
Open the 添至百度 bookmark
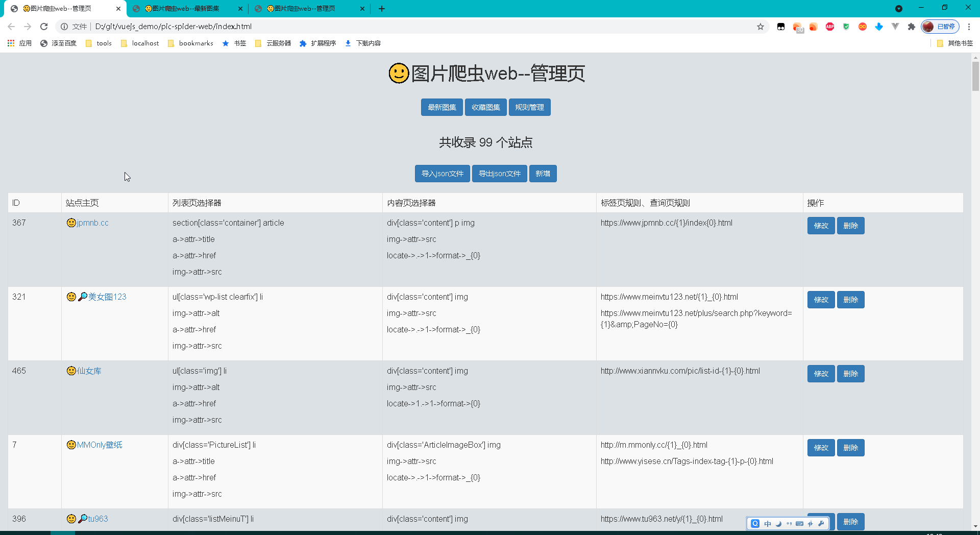(x=58, y=43)
